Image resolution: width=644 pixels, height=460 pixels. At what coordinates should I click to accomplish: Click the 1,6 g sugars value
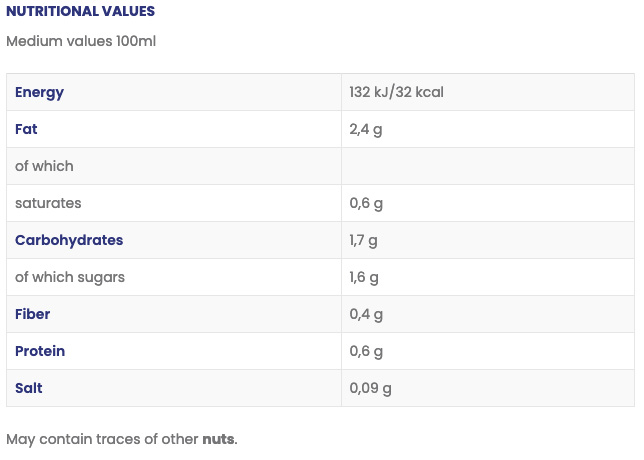[x=365, y=277]
